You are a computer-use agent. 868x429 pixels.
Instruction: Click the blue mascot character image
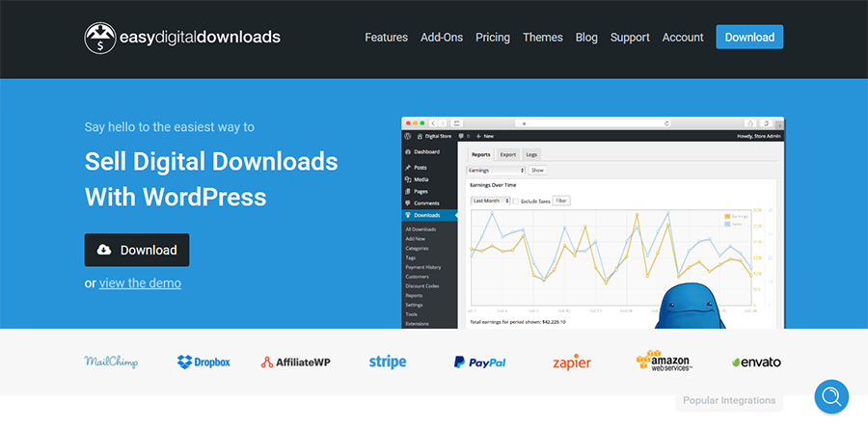690,306
